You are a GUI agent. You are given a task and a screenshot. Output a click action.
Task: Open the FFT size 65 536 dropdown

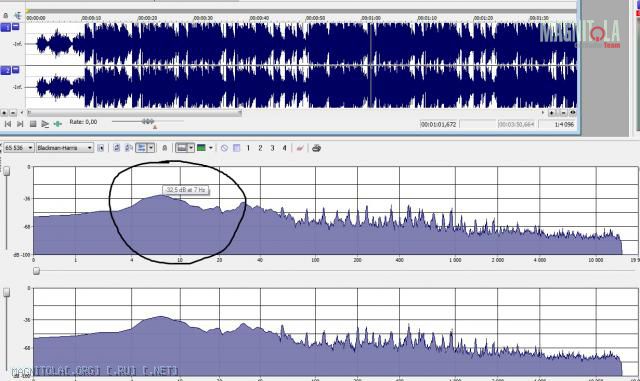18,148
